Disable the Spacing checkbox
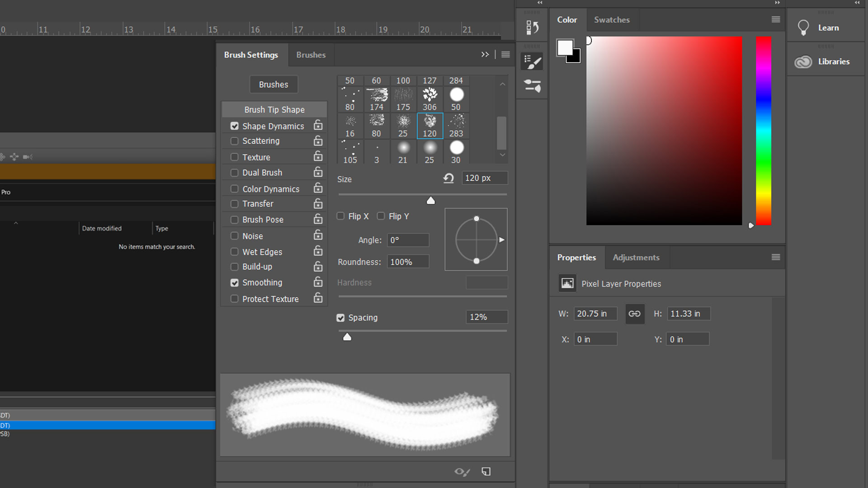This screenshot has width=868, height=488. coord(340,318)
